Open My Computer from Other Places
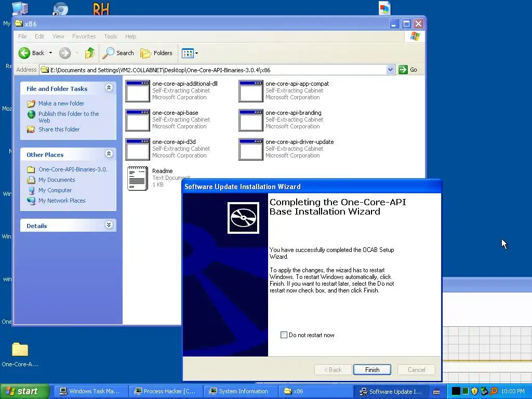532x399 pixels. 55,190
